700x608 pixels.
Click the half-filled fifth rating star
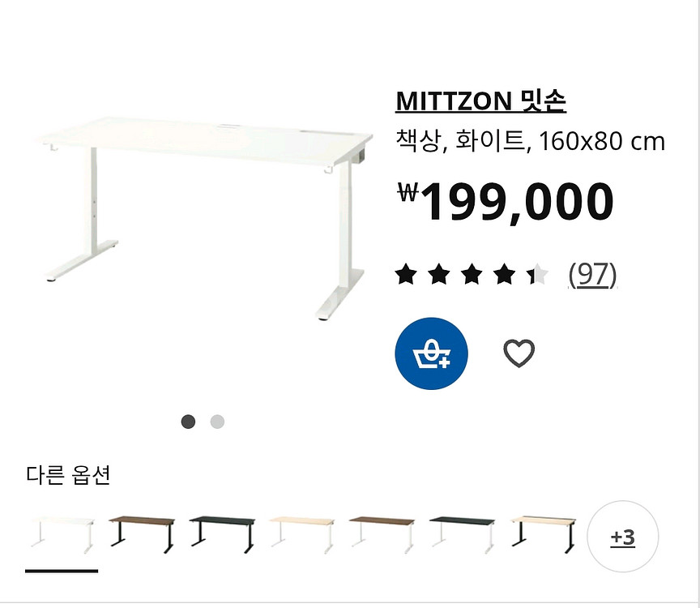538,276
